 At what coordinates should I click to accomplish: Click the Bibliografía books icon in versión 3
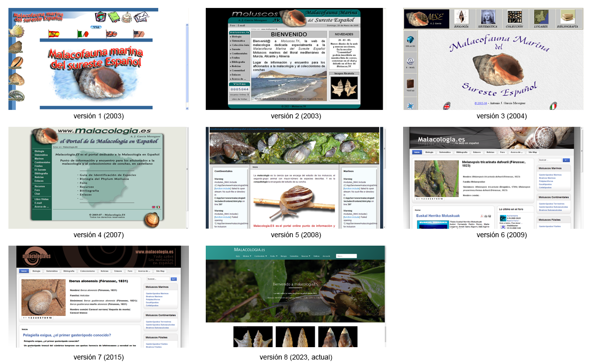(x=568, y=17)
